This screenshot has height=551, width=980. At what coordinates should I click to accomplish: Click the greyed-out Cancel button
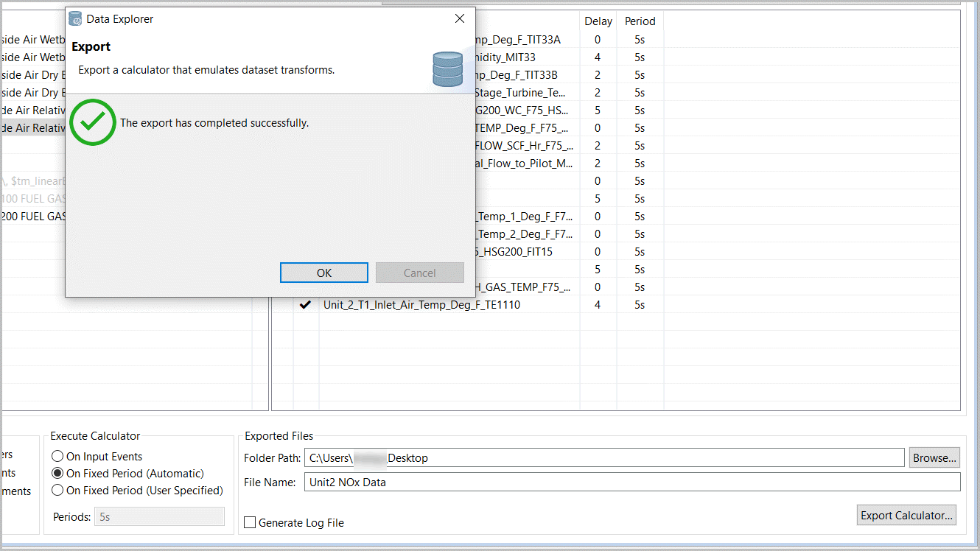point(419,273)
